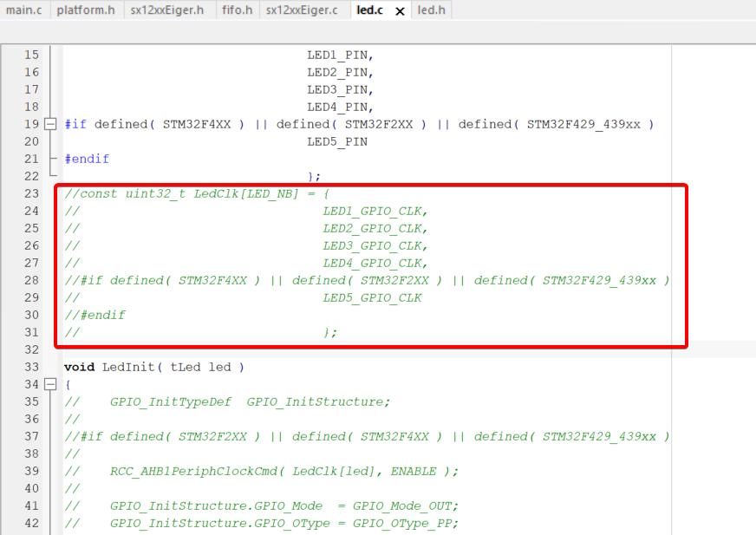Screen dimensions: 756x535
Task: Click line number 23 in the gutter
Action: (x=31, y=193)
